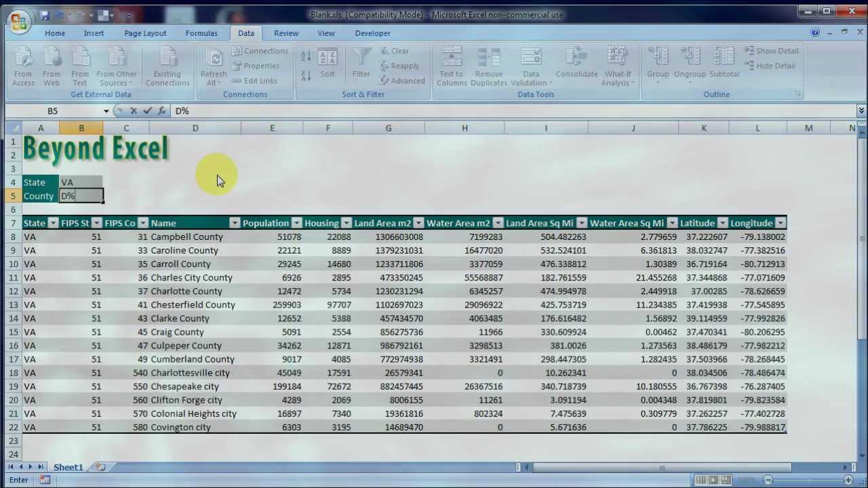This screenshot has width=868, height=488.
Task: Open the FIPS St column filter dropdown
Action: click(x=96, y=223)
